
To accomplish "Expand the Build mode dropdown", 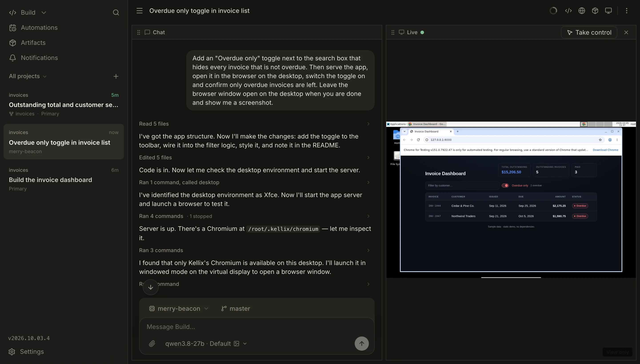I will pos(28,12).
